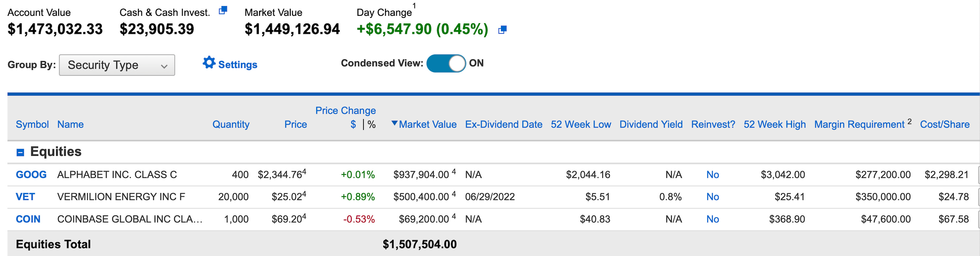Click VET dividend yield 0.8%
Screen dimensions: 980x256
click(x=670, y=197)
